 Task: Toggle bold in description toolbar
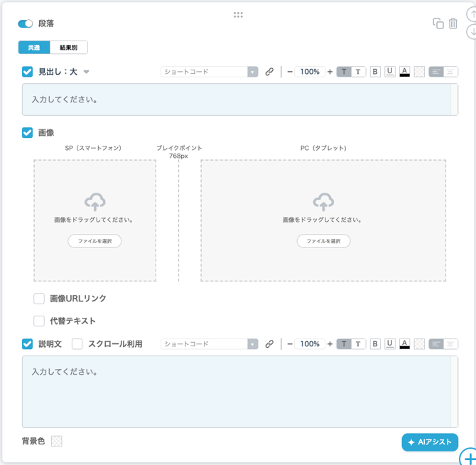[375, 344]
